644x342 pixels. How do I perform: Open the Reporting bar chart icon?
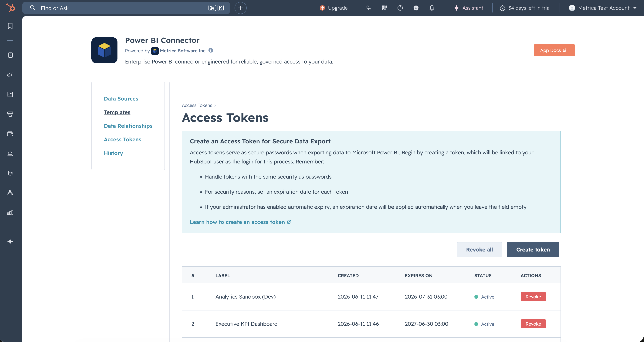[10, 212]
